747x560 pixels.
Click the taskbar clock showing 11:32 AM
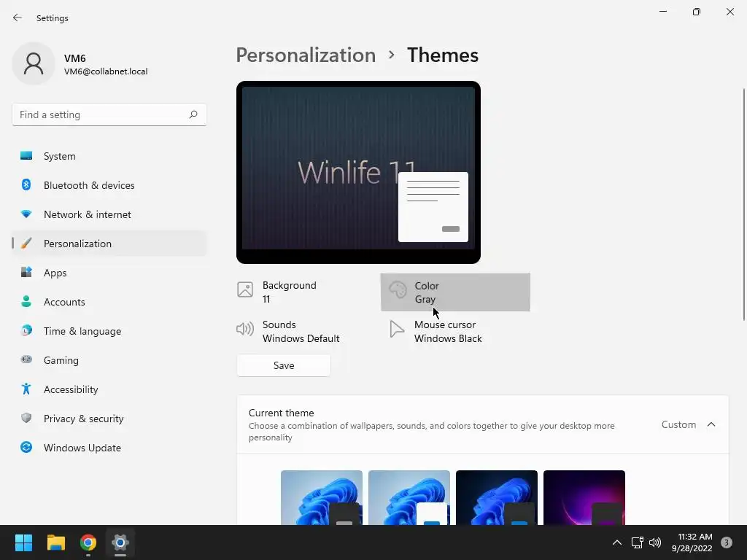pyautogui.click(x=692, y=542)
